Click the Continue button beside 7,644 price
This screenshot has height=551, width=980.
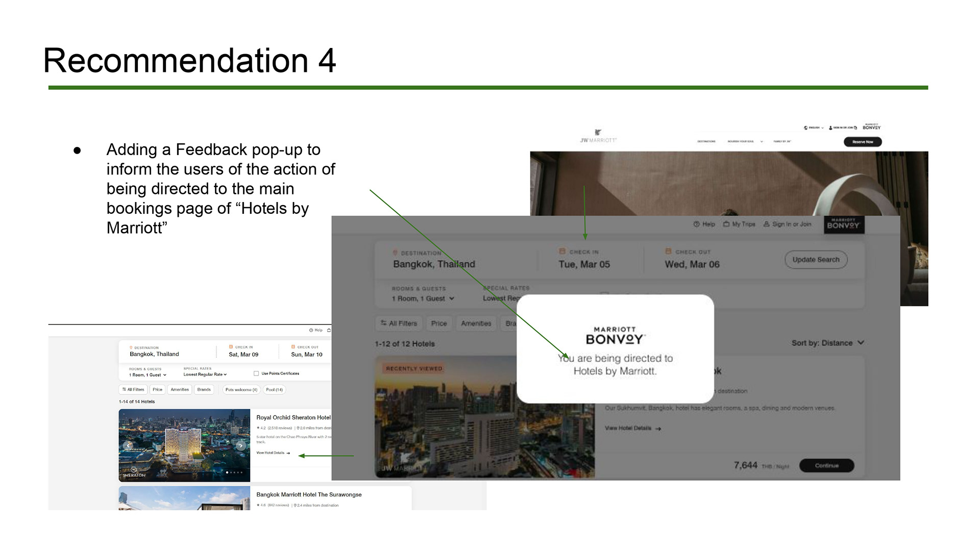point(826,465)
